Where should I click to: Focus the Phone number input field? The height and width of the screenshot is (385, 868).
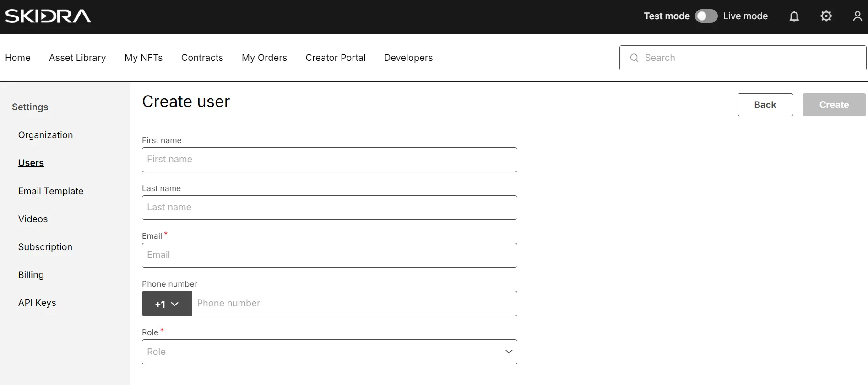point(354,304)
